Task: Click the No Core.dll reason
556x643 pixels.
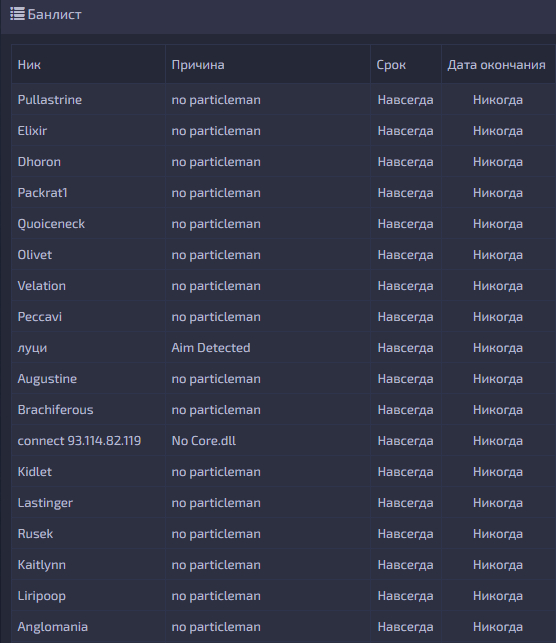Action: [x=203, y=441]
